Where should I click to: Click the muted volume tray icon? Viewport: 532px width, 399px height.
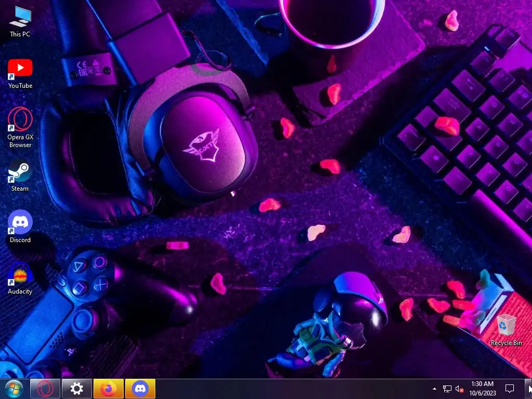point(459,389)
